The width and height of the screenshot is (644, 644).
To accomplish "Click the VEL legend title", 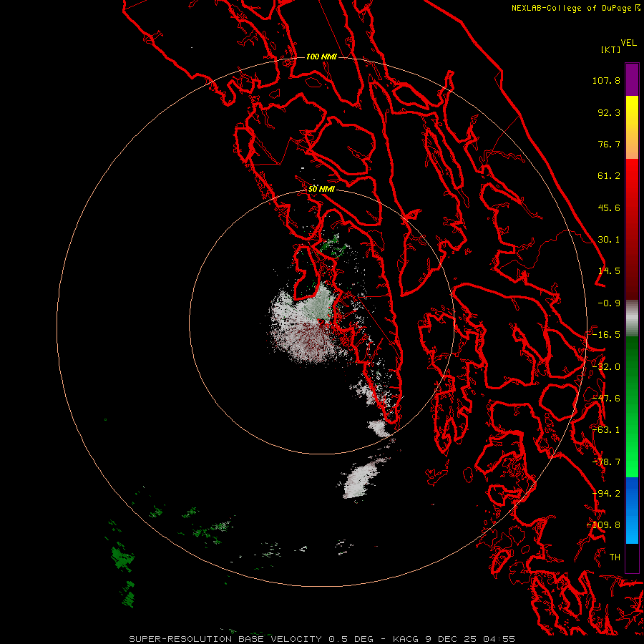I will (628, 43).
